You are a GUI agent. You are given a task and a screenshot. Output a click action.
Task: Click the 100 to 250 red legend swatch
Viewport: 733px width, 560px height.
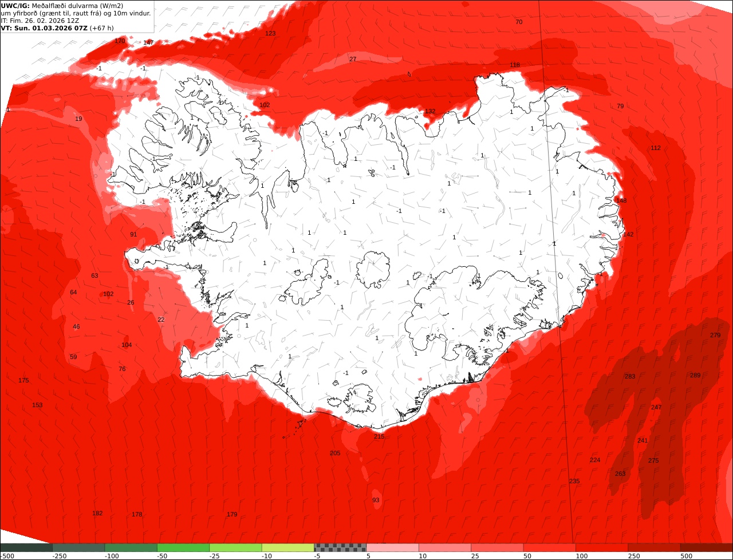(602, 547)
